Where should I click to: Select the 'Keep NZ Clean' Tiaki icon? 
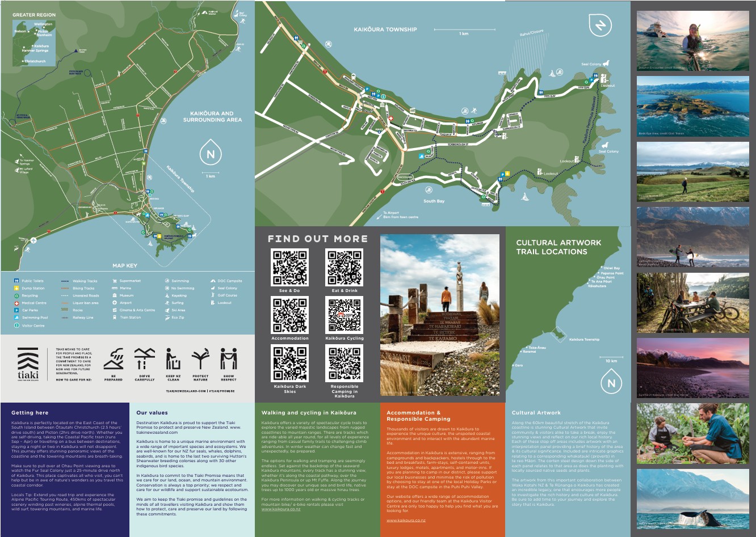173,358
